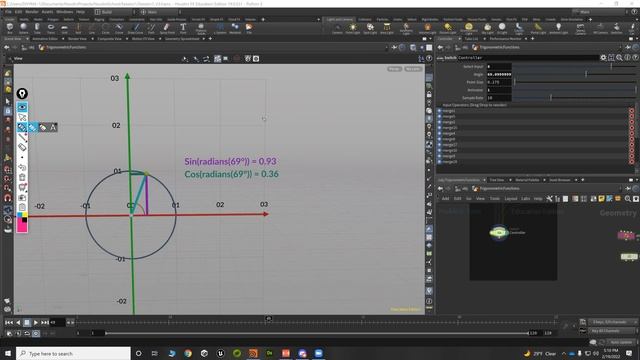Viewport: 640px width, 360px height.
Task: Open the File menu
Action: point(8,12)
